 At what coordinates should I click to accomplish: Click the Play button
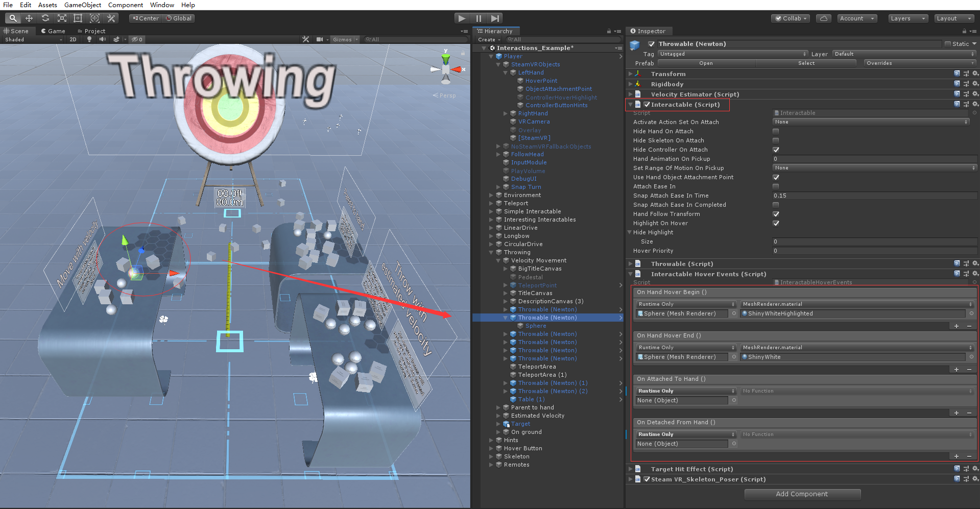pos(462,18)
